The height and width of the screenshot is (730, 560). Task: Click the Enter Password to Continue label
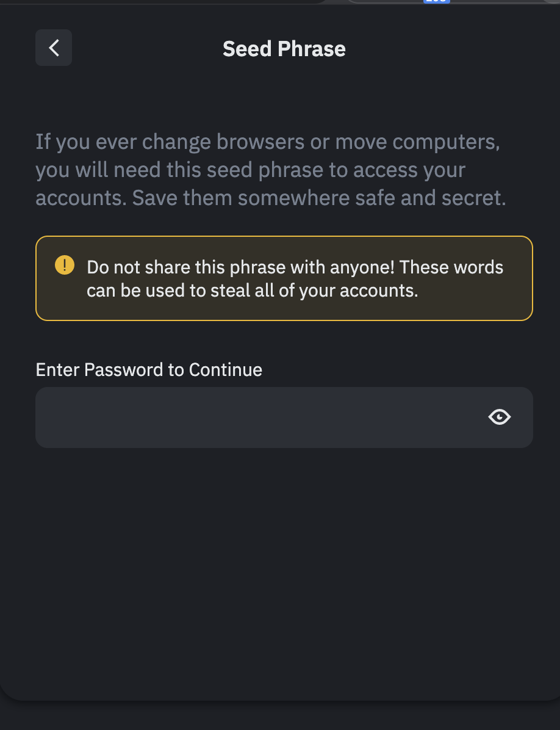pyautogui.click(x=149, y=370)
